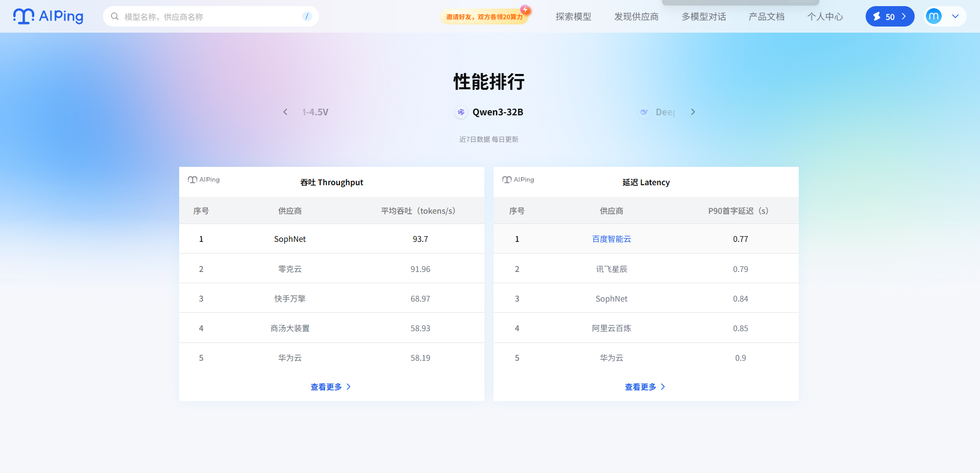Click the lightning badge on invite banner
The height and width of the screenshot is (473, 980).
(525, 10)
